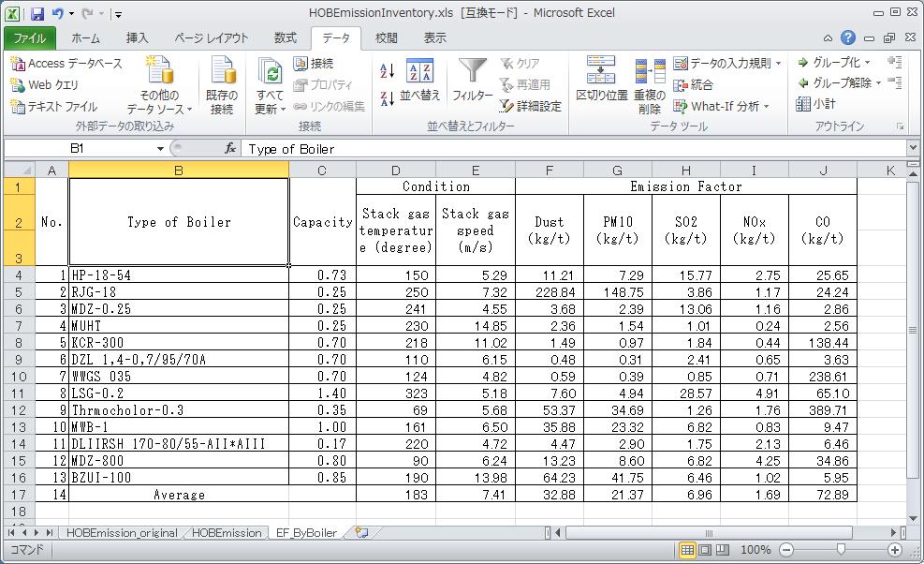This screenshot has height=564, width=924.
Task: Select the Average cell in row 17
Action: pyautogui.click(x=179, y=495)
